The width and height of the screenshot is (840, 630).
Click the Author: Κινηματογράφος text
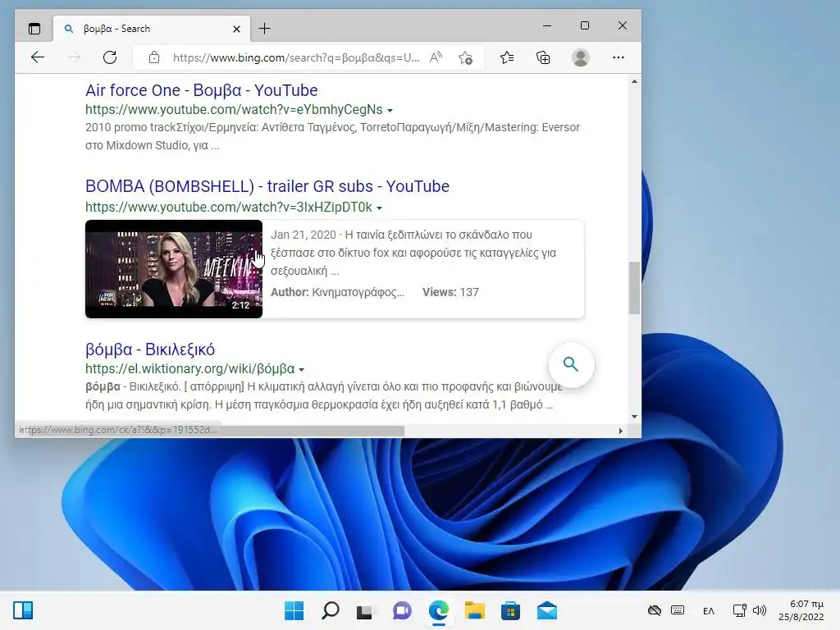[x=337, y=292]
